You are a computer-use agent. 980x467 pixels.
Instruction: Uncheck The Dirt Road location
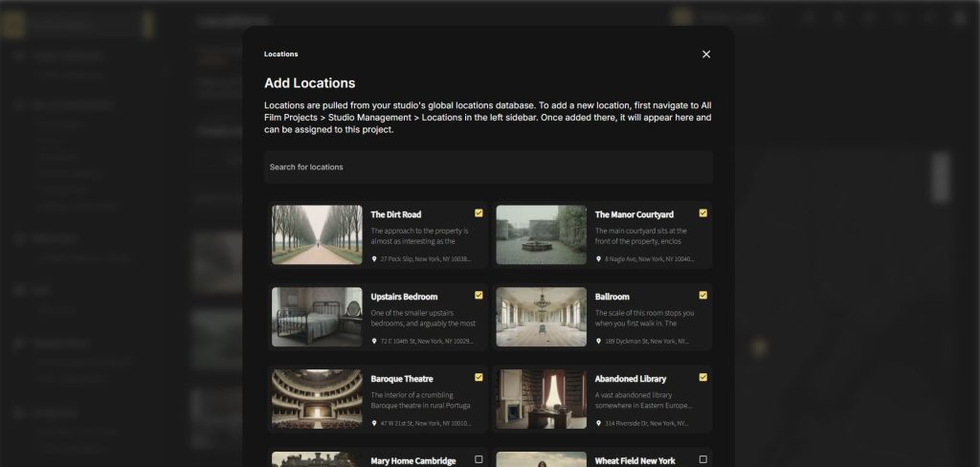pos(479,213)
